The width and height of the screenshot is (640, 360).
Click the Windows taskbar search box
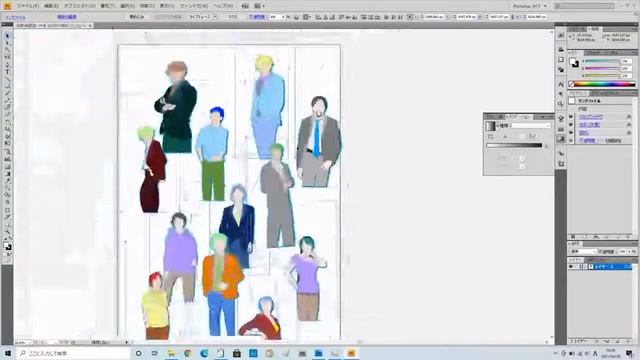click(73, 353)
